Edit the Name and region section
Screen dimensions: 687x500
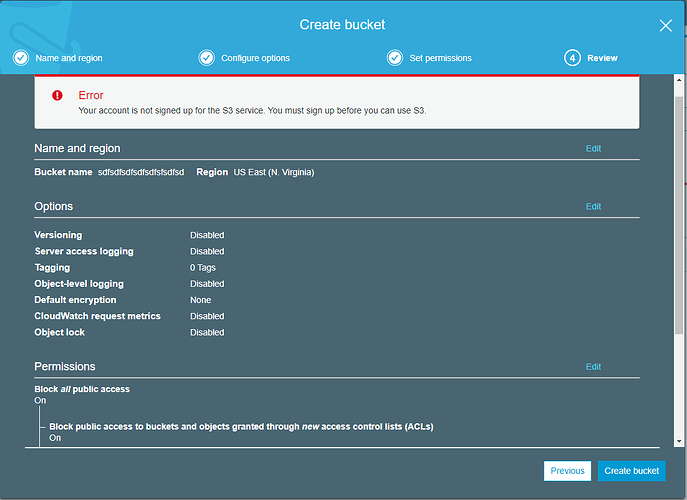click(x=593, y=148)
